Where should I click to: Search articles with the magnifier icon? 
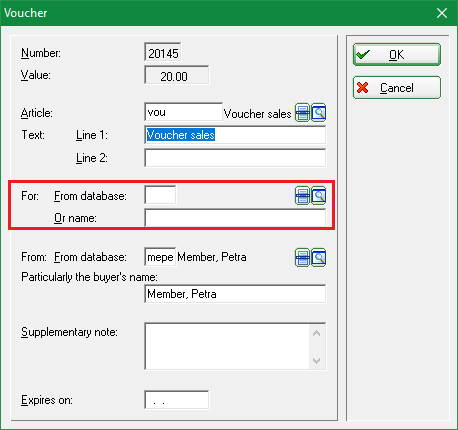point(319,113)
